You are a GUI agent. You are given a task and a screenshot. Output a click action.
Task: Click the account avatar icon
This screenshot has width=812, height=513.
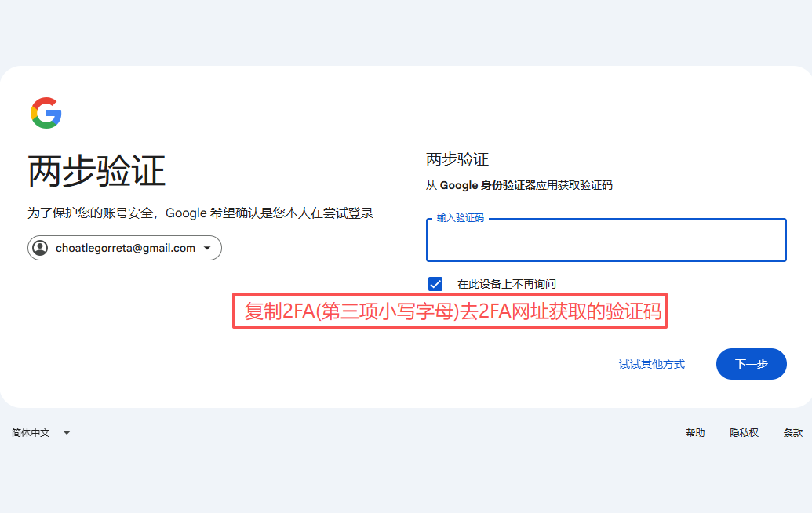[x=40, y=248]
